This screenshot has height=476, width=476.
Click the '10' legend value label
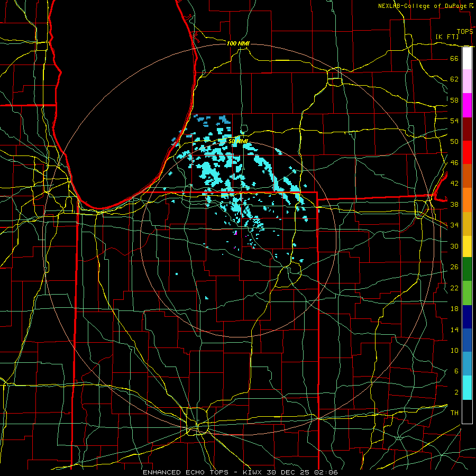click(x=454, y=351)
